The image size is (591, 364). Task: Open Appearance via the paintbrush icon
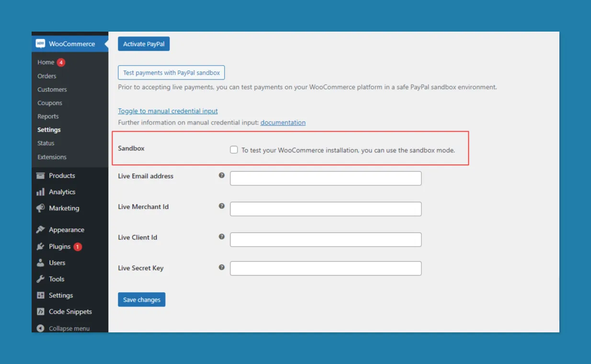coord(41,230)
